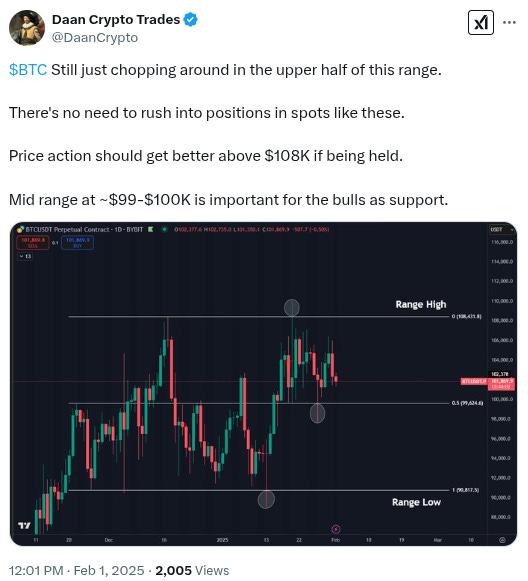Open Grok explanation icon for this post
The height and width of the screenshot is (581, 528).
pyautogui.click(x=481, y=23)
